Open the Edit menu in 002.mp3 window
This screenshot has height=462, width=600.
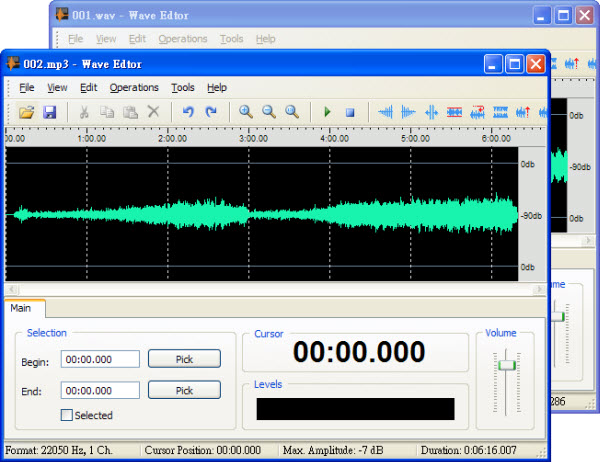tap(88, 88)
